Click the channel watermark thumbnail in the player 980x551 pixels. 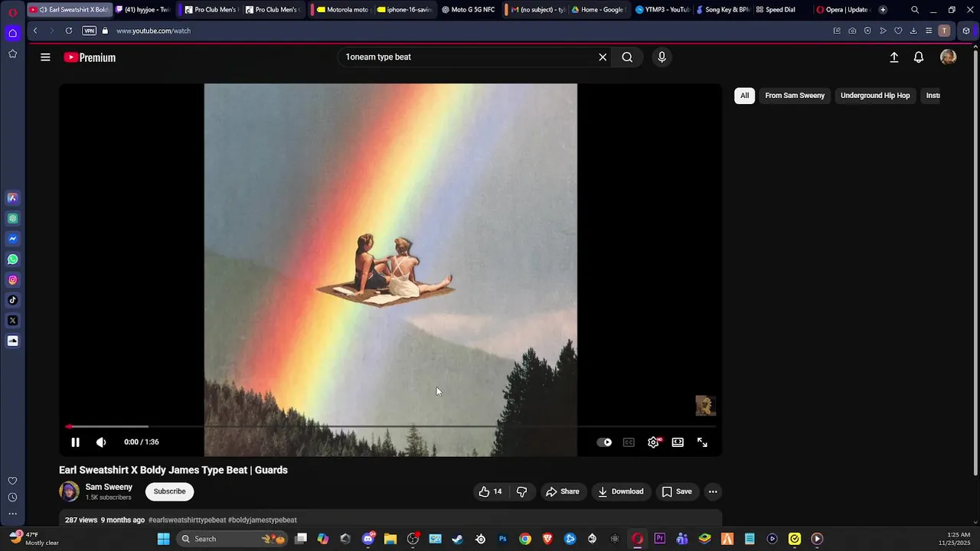(705, 406)
